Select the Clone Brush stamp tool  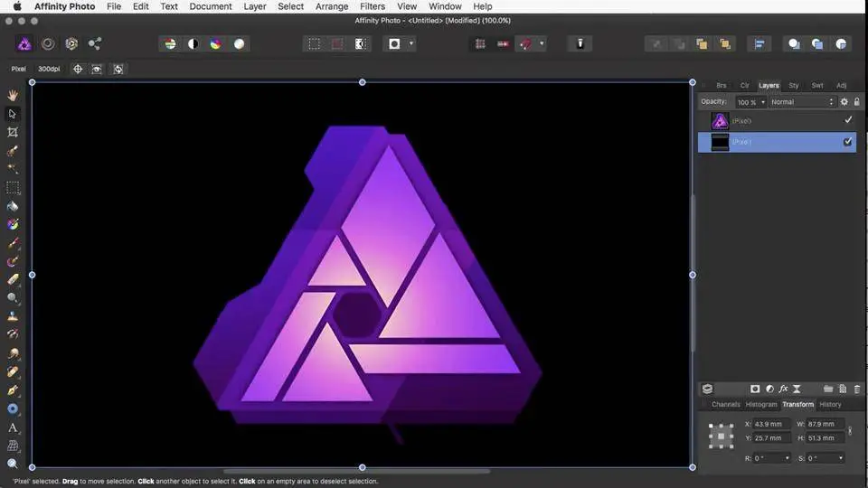pyautogui.click(x=13, y=316)
